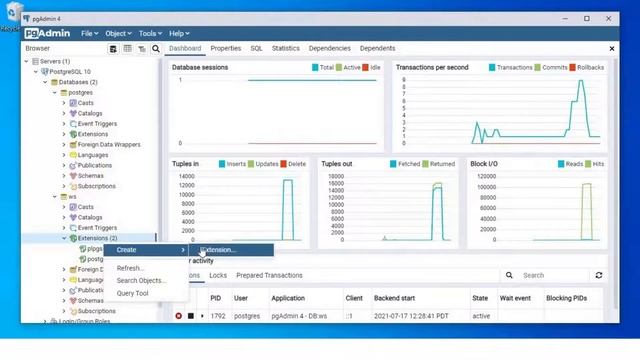This screenshot has width=640, height=360.
Task: Close the dashboard panel with X icon
Action: [x=612, y=49]
